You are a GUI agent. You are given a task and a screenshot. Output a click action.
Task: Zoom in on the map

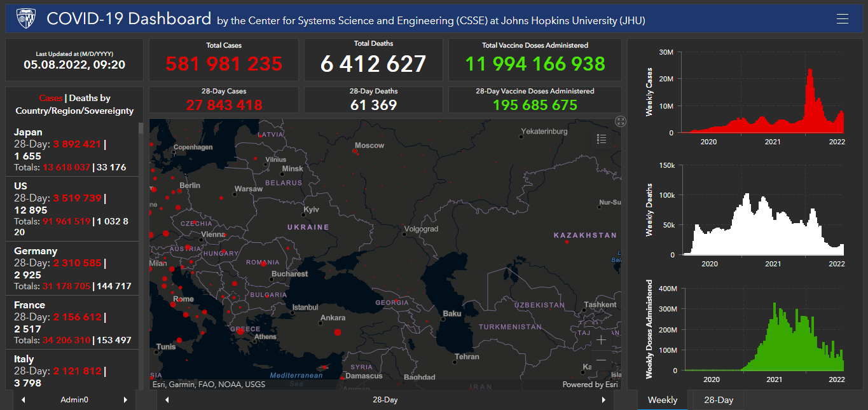coord(601,340)
